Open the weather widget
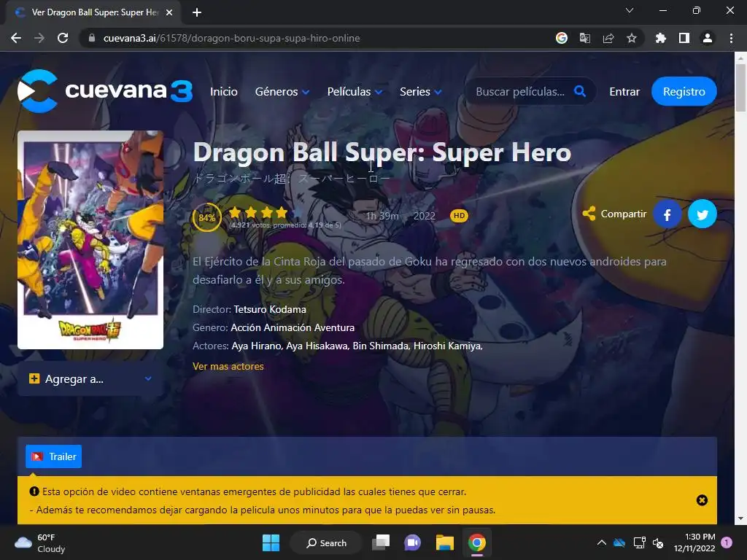Viewport: 747px width, 560px height. pyautogui.click(x=40, y=542)
